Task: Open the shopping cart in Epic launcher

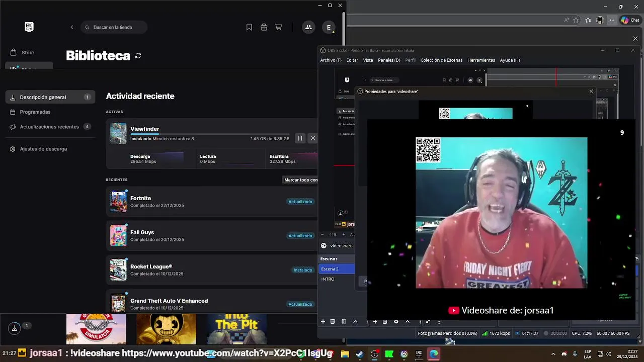Action: point(278,27)
